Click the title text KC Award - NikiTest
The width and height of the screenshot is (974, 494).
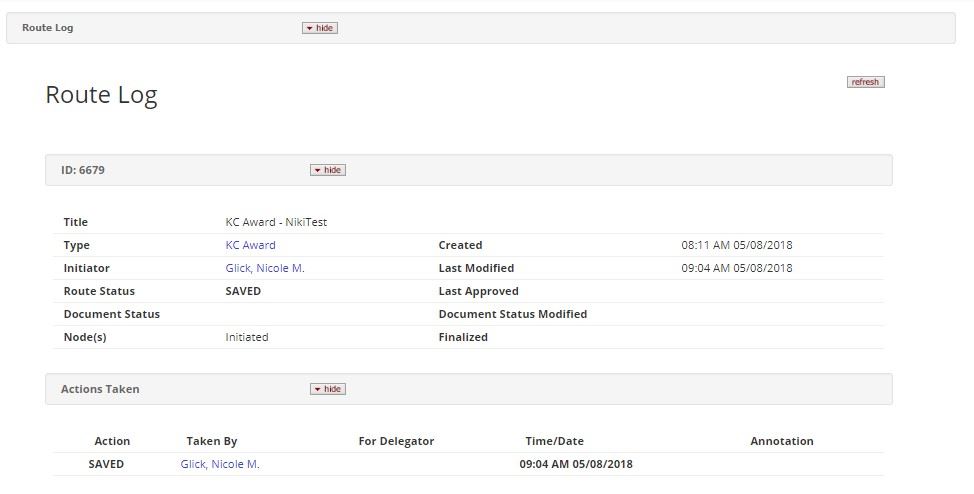click(276, 222)
